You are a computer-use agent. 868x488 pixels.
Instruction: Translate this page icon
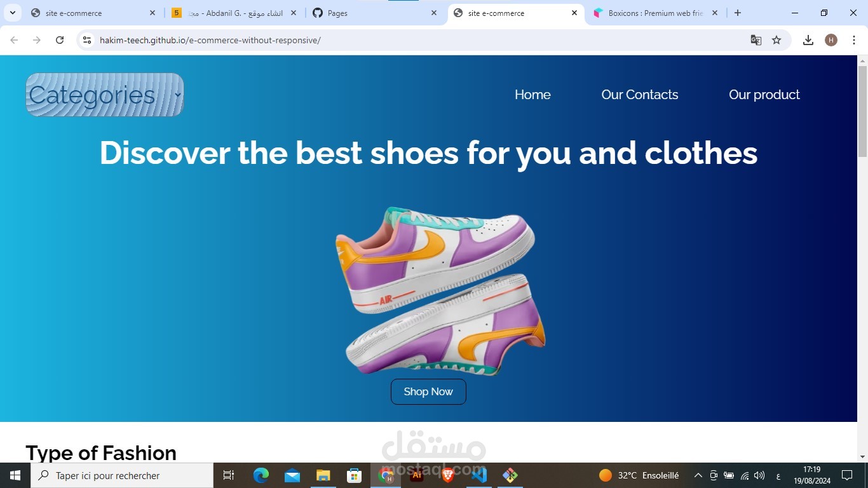[x=756, y=40]
